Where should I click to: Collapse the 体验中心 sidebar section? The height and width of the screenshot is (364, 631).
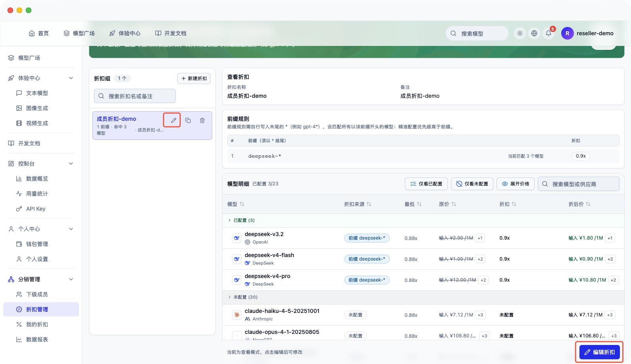coord(71,78)
